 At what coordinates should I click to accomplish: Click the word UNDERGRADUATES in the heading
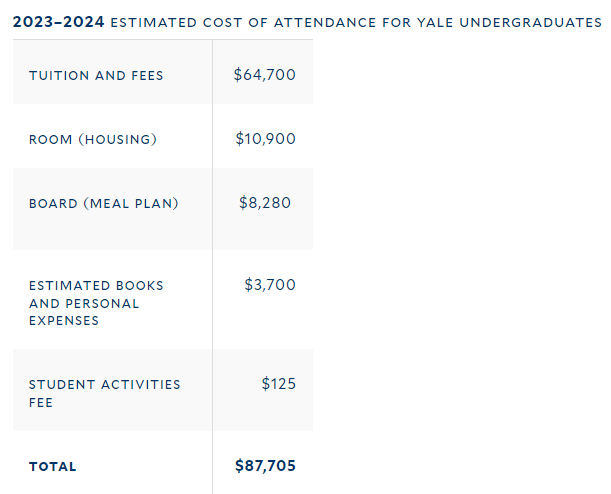pos(531,23)
